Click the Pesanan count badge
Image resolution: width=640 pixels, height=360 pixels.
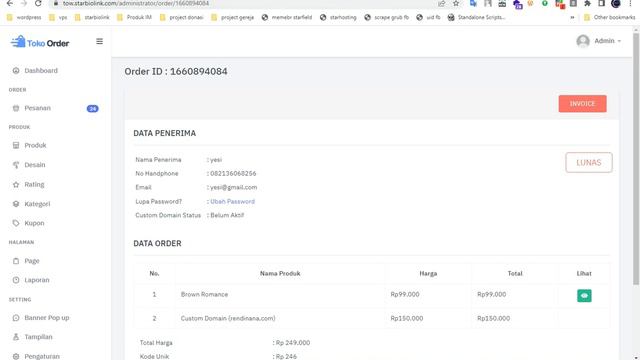click(x=93, y=109)
